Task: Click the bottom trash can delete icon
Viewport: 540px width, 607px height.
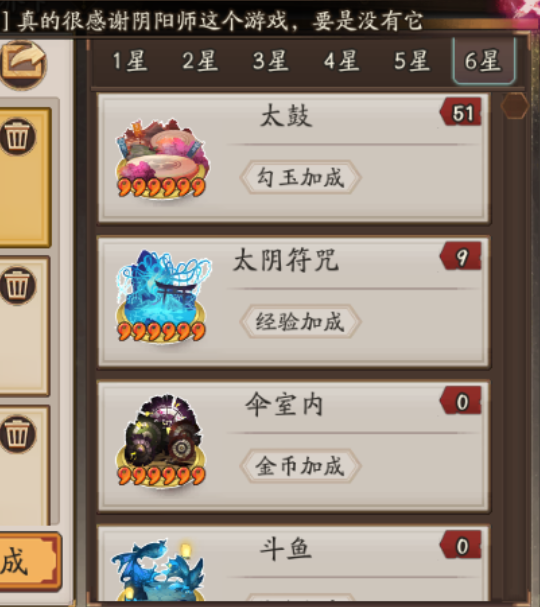Action: coord(18,434)
